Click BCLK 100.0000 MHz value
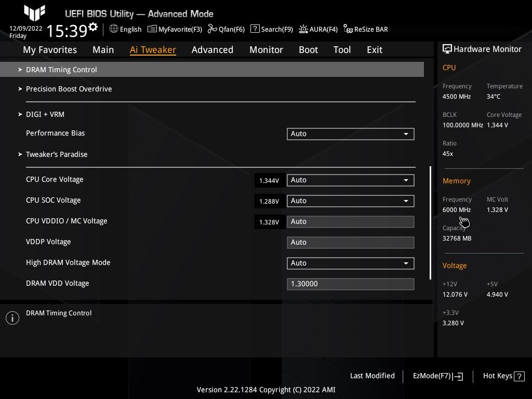The height and width of the screenshot is (399, 532). click(463, 125)
